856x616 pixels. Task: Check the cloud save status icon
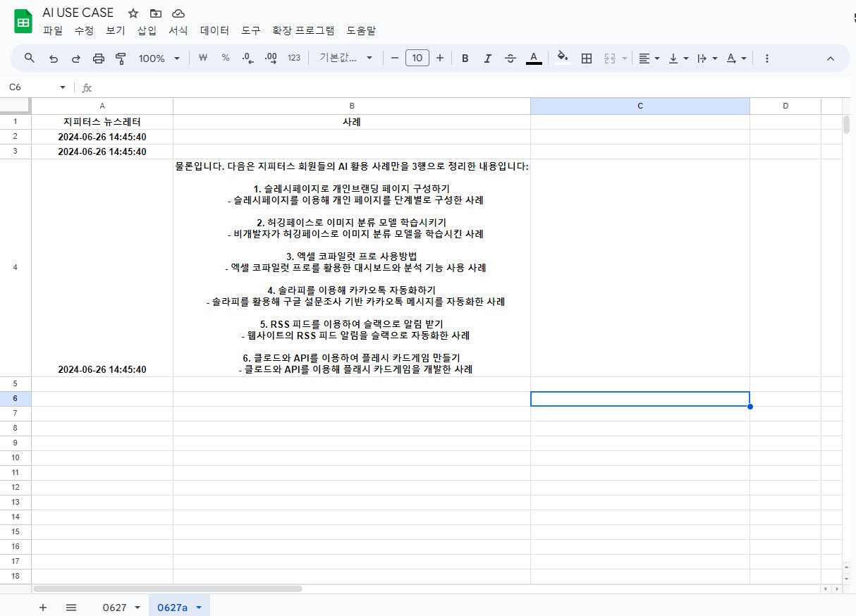click(178, 13)
